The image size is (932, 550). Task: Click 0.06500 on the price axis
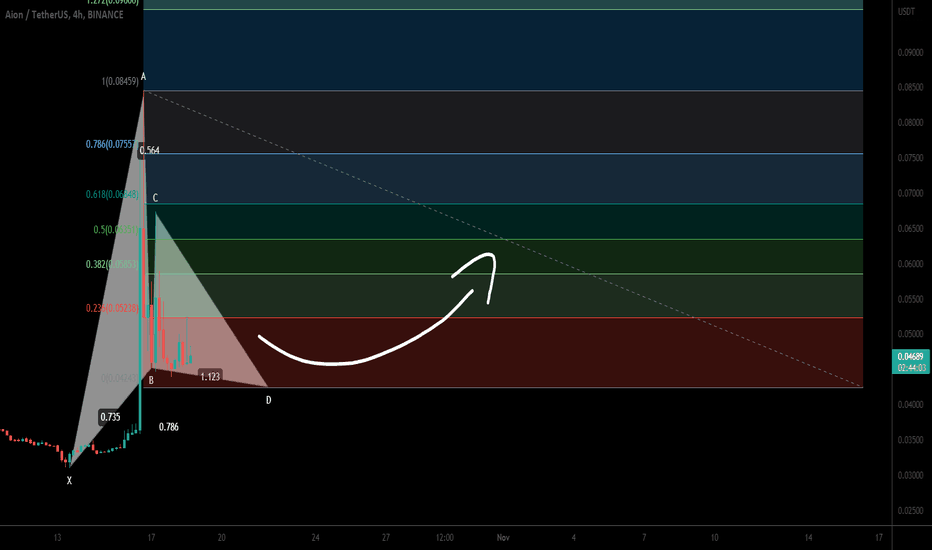pos(911,228)
